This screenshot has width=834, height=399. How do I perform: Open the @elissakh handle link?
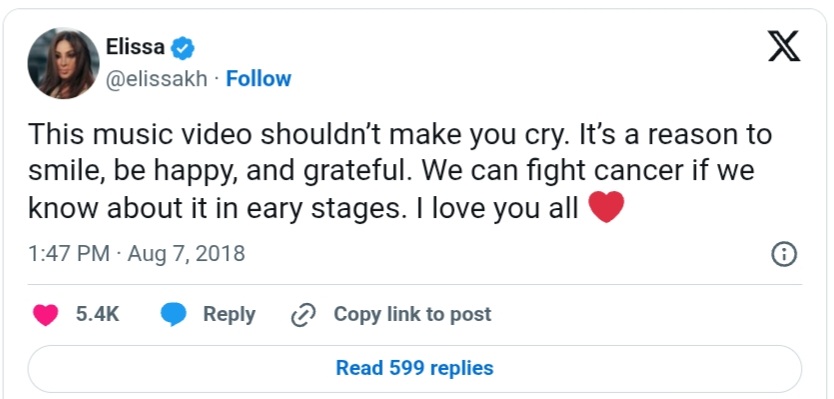pyautogui.click(x=157, y=79)
